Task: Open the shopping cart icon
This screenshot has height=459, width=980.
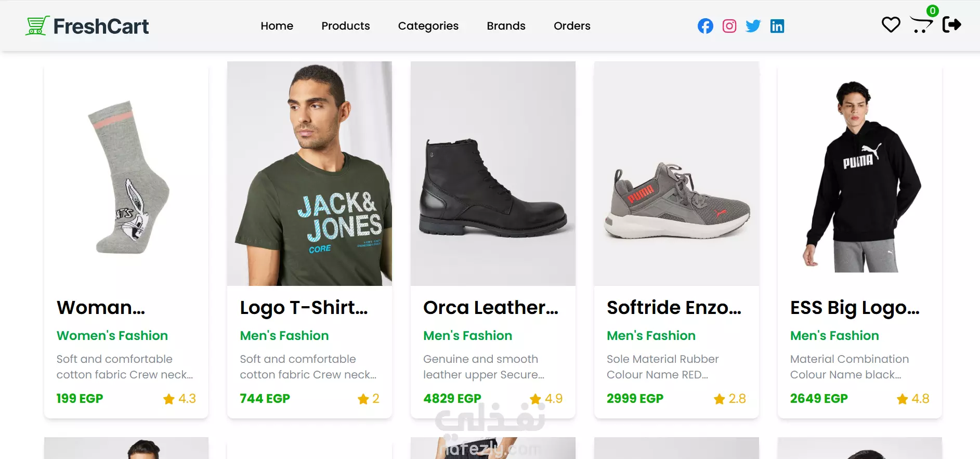Action: tap(921, 25)
